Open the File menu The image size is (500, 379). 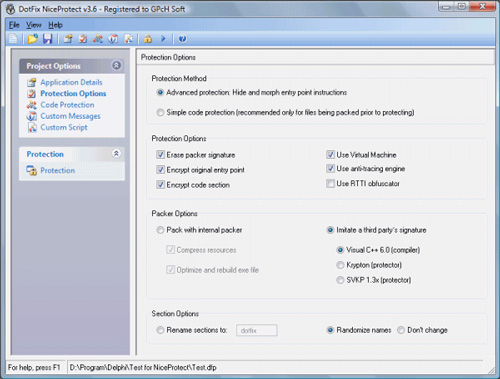[14, 25]
